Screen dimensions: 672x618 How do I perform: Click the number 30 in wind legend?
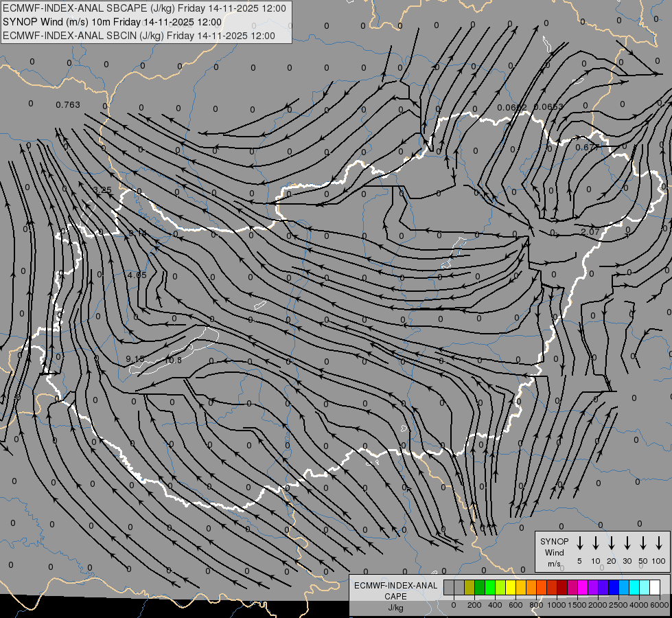(x=627, y=561)
